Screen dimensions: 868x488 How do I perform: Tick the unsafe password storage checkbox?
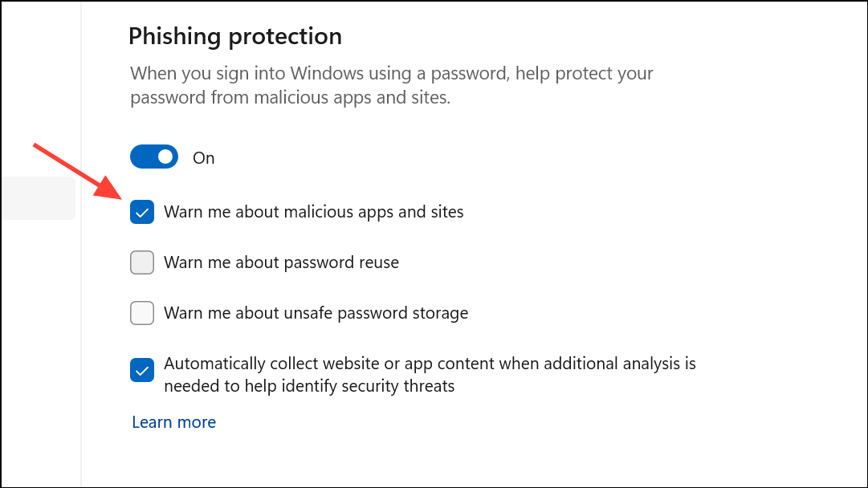tap(142, 313)
